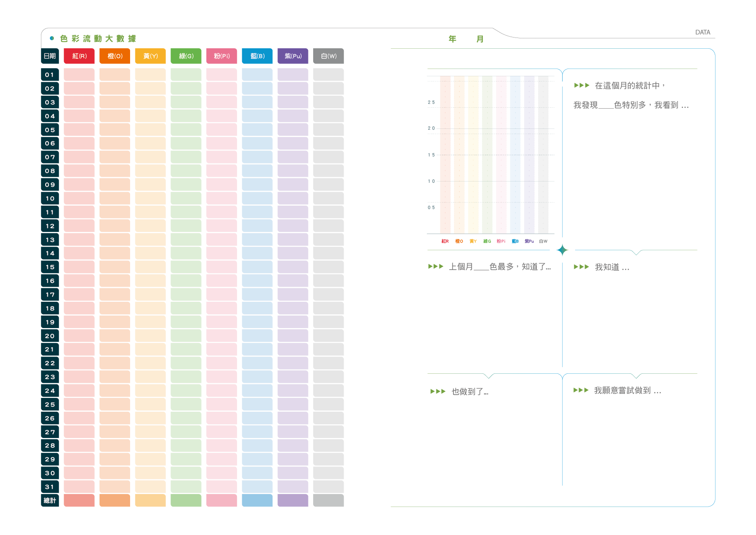Screen dimensions: 756x535
Task: Click the green arrows before 在這個月的統計中
Action: [x=582, y=85]
